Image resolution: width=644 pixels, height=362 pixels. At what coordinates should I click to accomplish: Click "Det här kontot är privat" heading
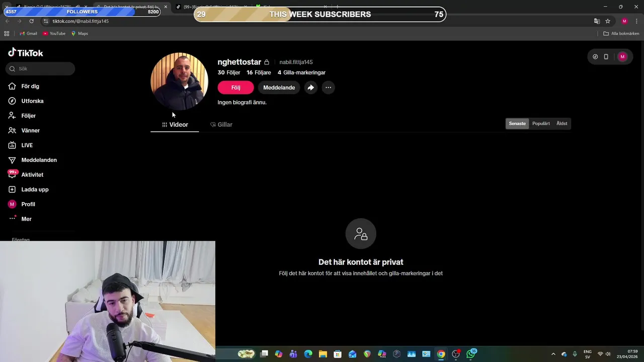point(361,262)
